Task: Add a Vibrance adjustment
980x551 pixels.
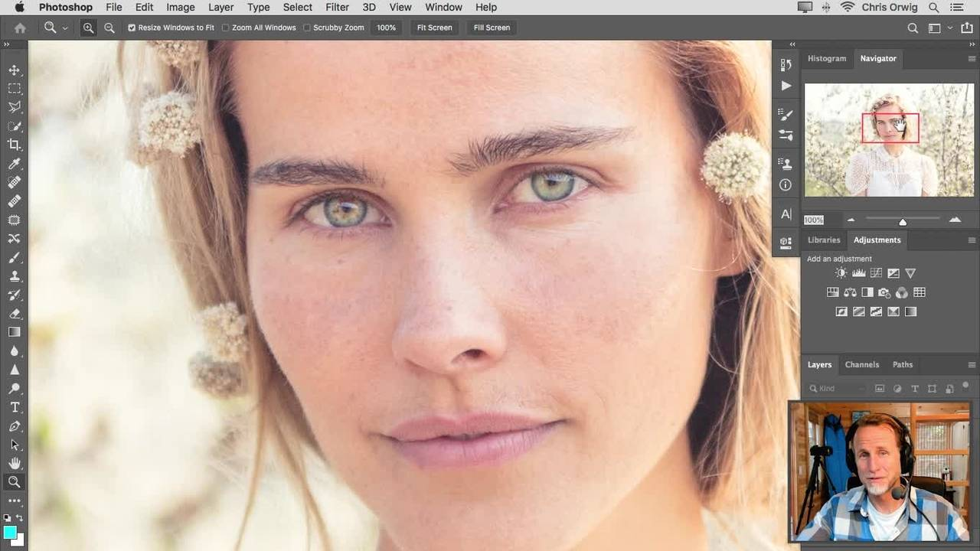Action: point(910,273)
